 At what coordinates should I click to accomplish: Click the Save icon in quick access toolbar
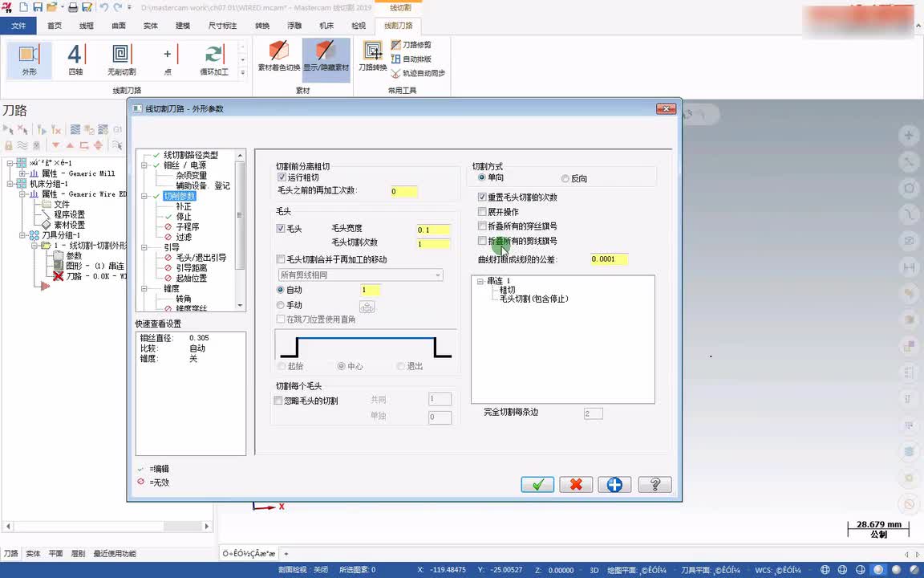pos(38,8)
